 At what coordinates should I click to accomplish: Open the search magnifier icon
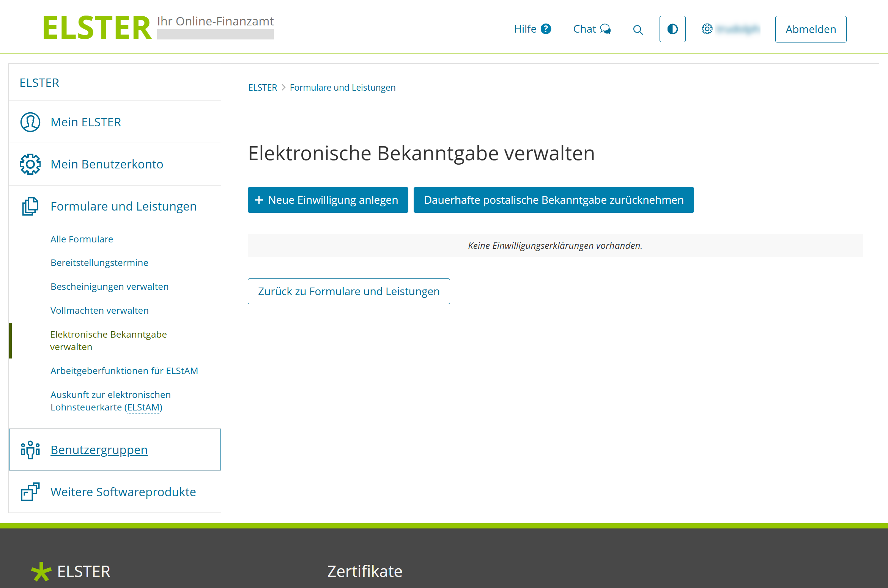tap(638, 30)
